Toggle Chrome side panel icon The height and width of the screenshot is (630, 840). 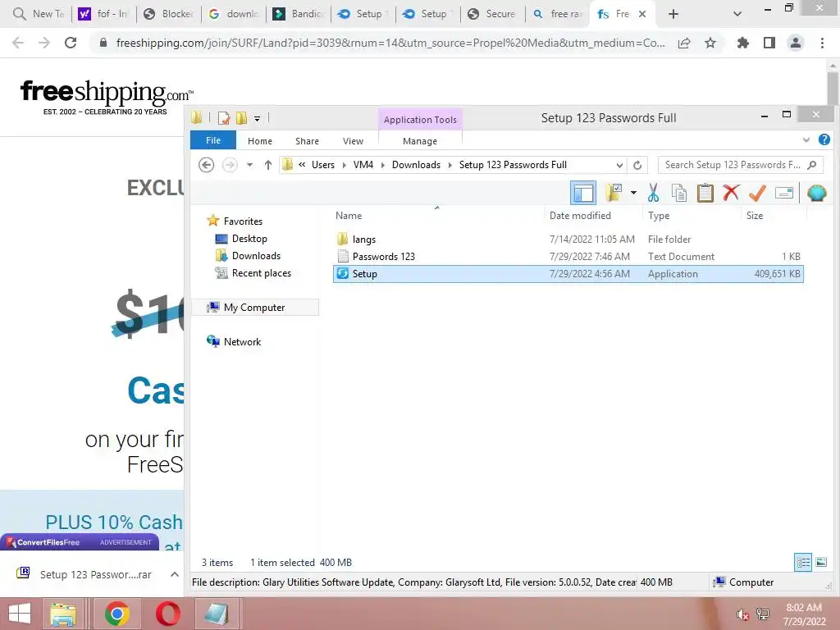(x=769, y=43)
